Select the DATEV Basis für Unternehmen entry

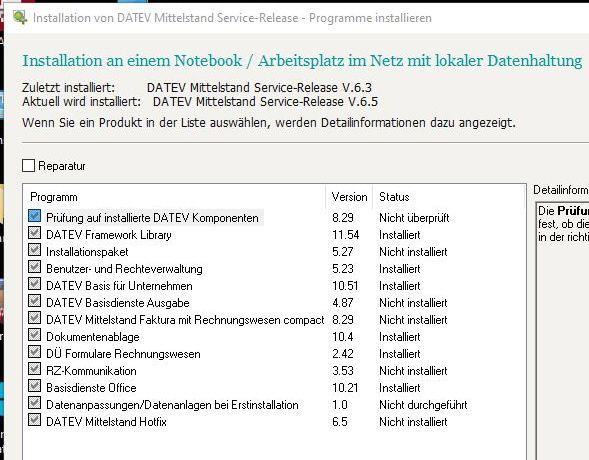(x=119, y=286)
